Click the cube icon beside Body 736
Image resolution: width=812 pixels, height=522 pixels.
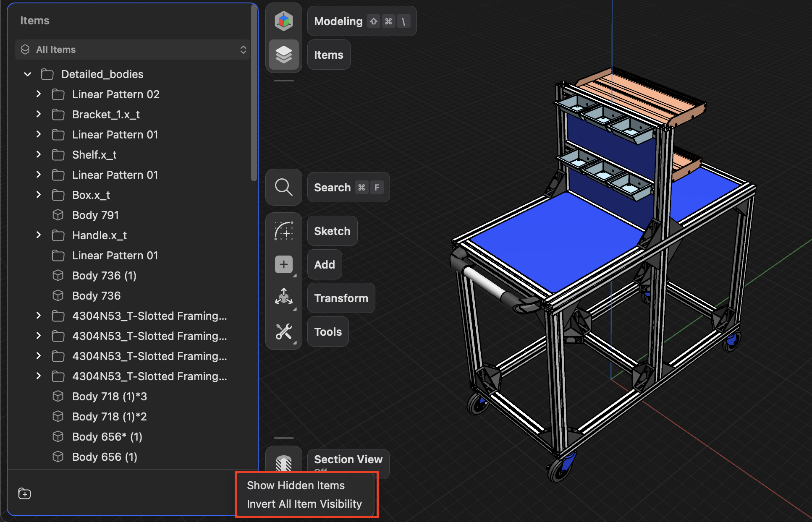tap(58, 295)
